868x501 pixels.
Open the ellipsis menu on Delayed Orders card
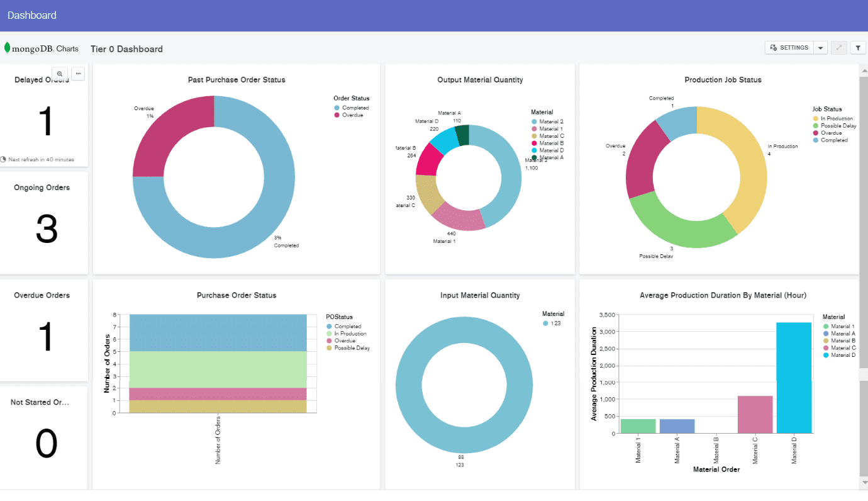pos(78,74)
